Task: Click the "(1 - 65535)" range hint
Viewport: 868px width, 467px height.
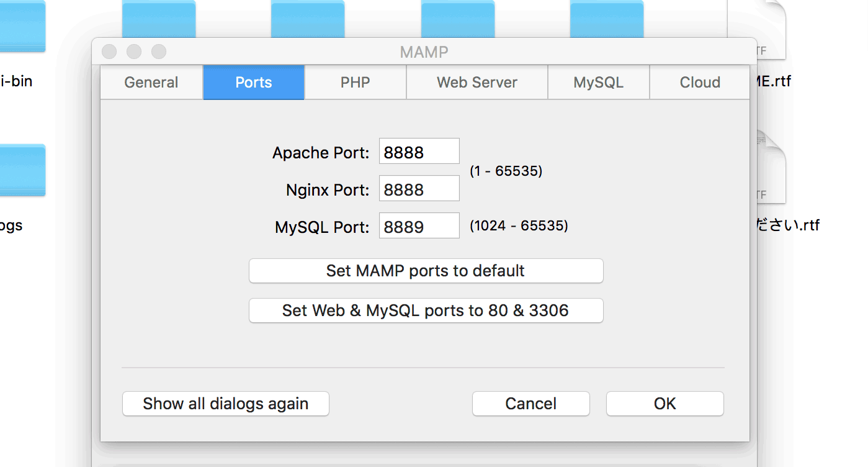Action: 506,171
